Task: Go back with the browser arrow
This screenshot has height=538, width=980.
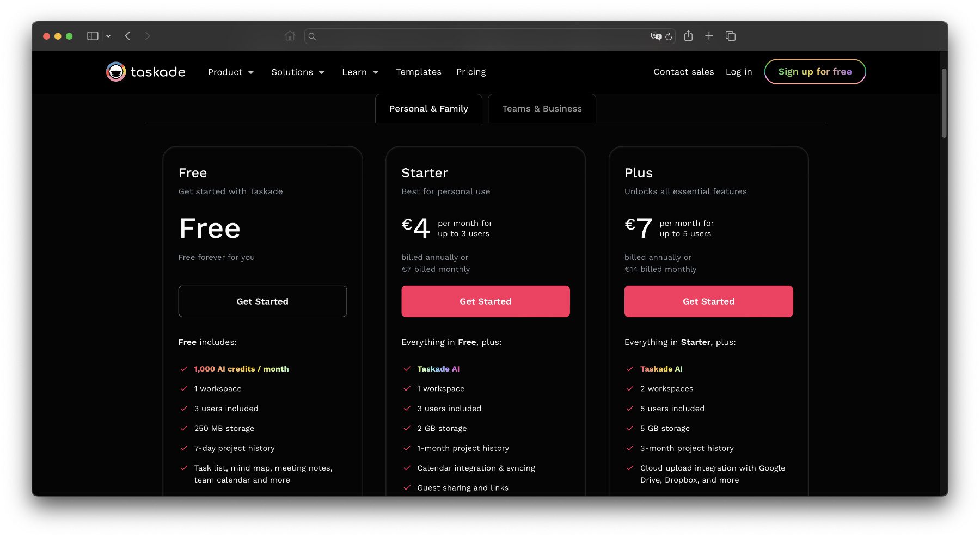Action: tap(127, 36)
